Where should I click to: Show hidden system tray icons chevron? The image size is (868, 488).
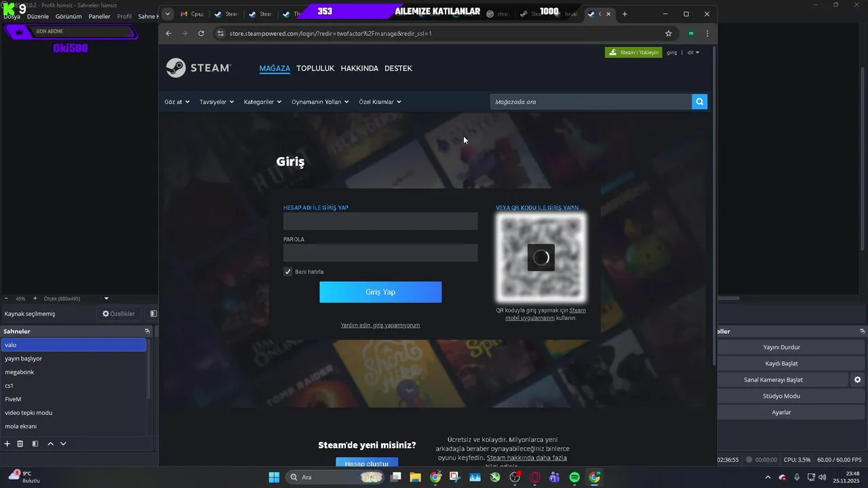(x=768, y=477)
